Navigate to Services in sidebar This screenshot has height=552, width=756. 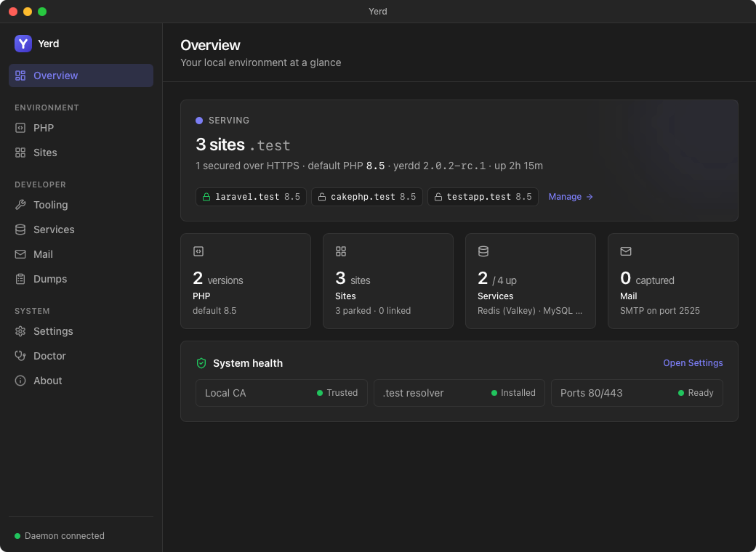[x=81, y=230]
